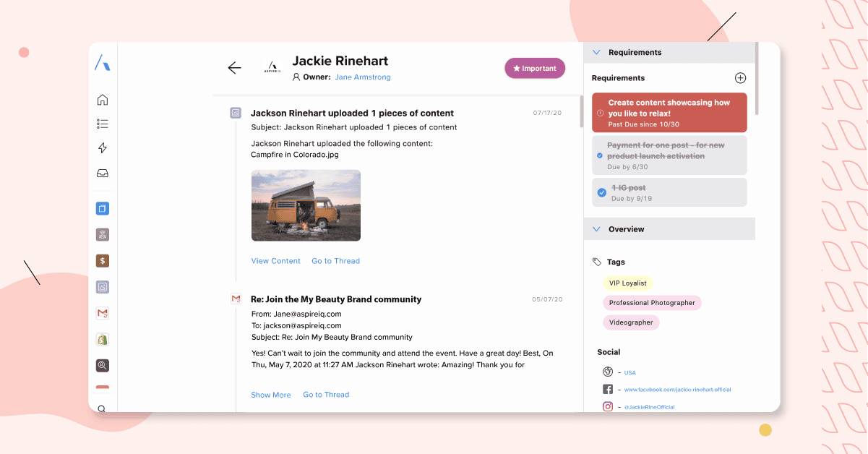Toggle the checkmark on '1 IG post'
The height and width of the screenshot is (454, 868).
(x=602, y=192)
